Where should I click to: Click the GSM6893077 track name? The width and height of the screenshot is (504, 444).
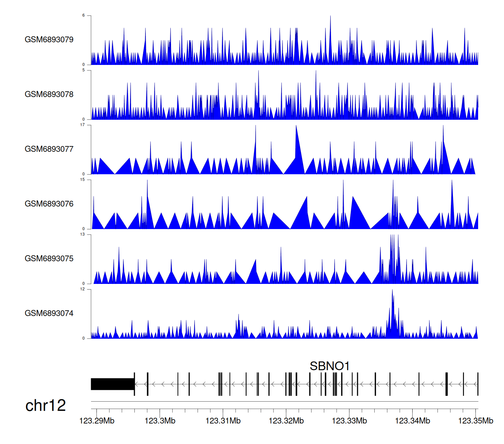[49, 149]
